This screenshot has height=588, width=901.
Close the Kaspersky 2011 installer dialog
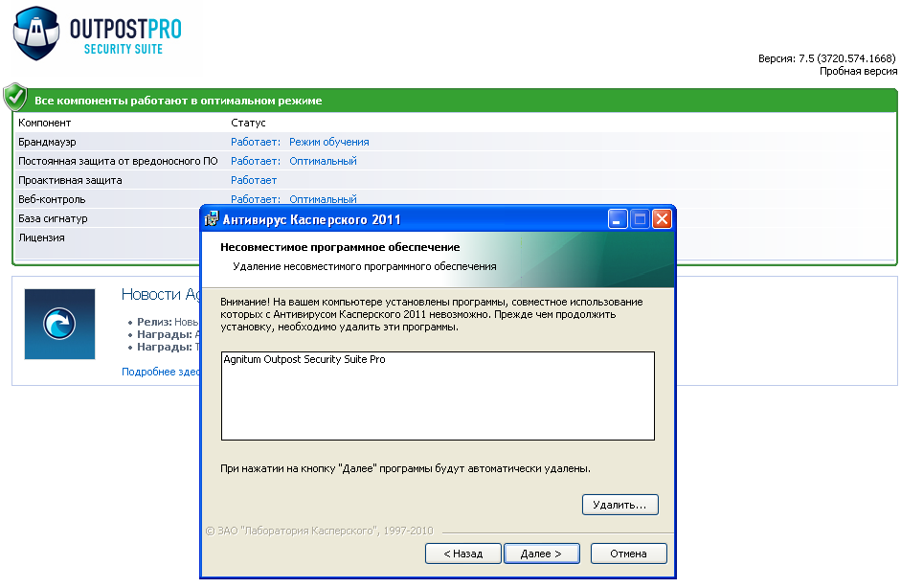coord(662,218)
